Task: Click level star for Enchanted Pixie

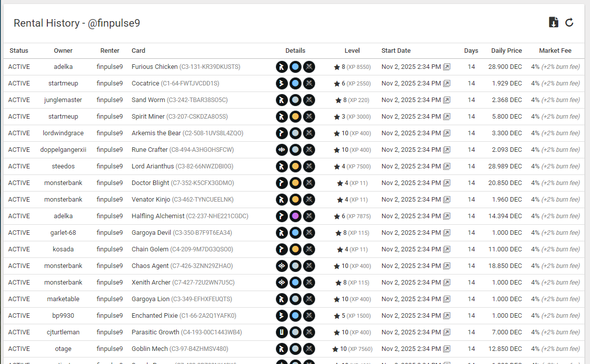Action: click(x=337, y=316)
